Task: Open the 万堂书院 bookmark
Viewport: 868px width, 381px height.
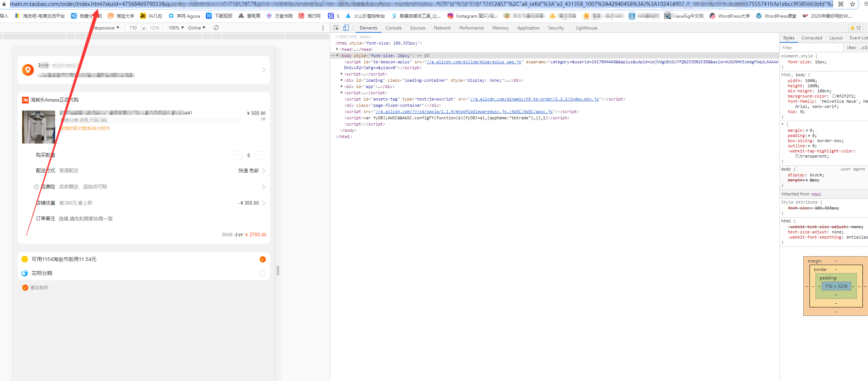Action: (x=280, y=16)
